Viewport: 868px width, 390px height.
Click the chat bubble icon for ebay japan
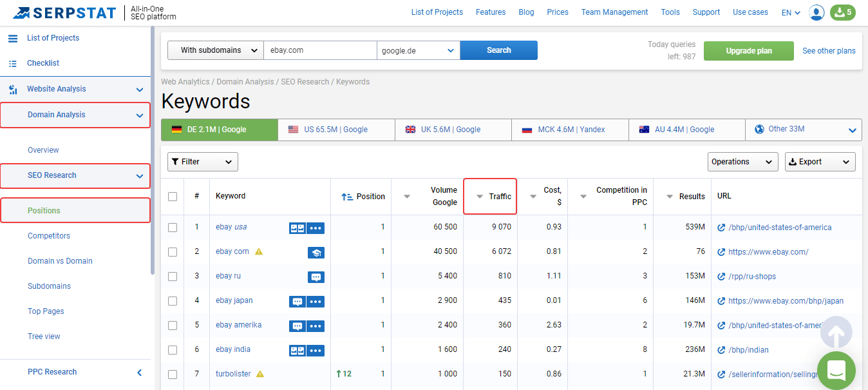tap(297, 301)
